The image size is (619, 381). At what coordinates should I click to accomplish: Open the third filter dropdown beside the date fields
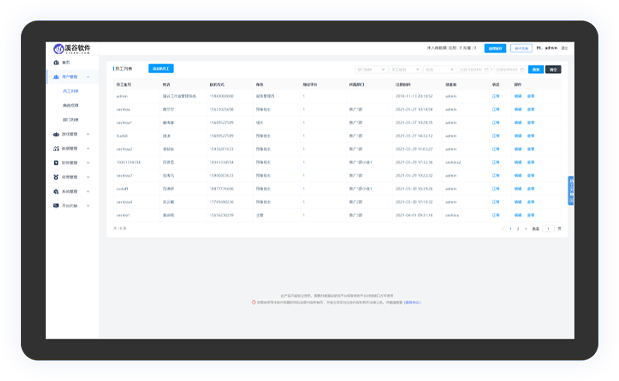[x=439, y=69]
